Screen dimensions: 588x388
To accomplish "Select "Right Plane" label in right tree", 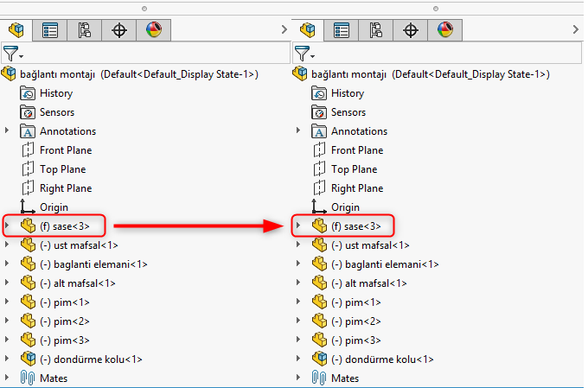I will pos(357,188).
